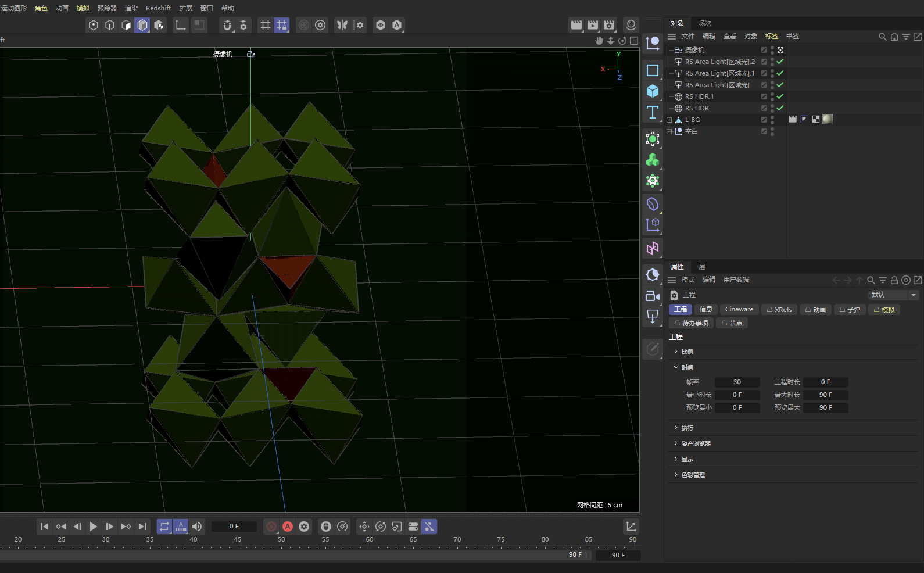Click the timeline ruler at frame 60

370,540
